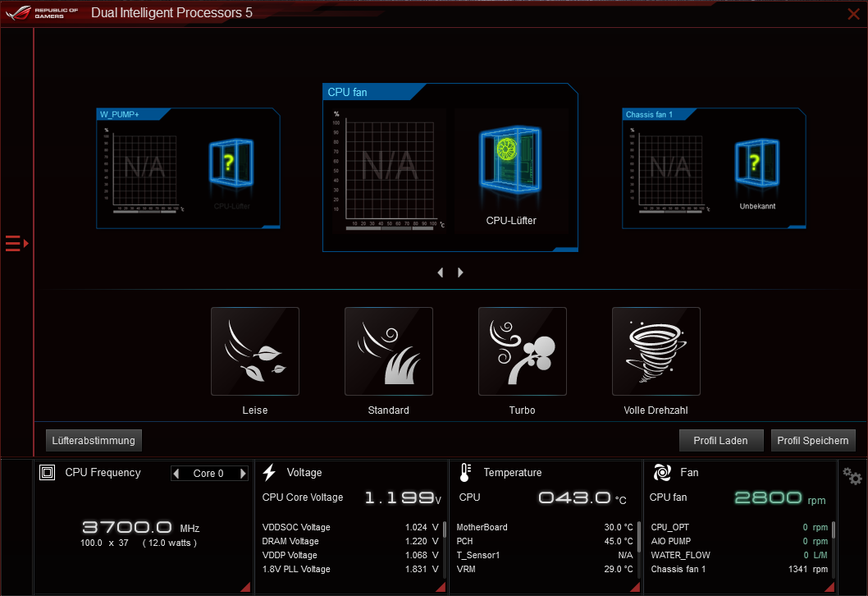Click the Lüfterabstimmung button
This screenshot has height=596, width=868.
pyautogui.click(x=94, y=440)
